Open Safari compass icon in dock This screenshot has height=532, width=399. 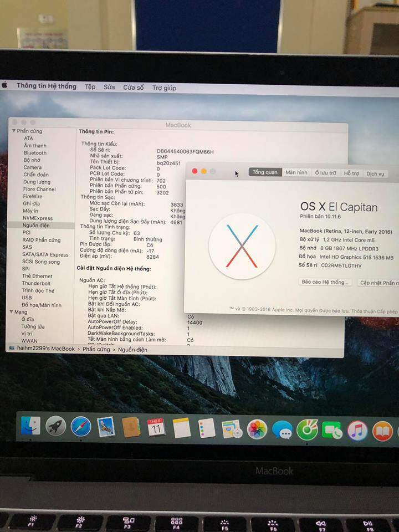pos(81,427)
